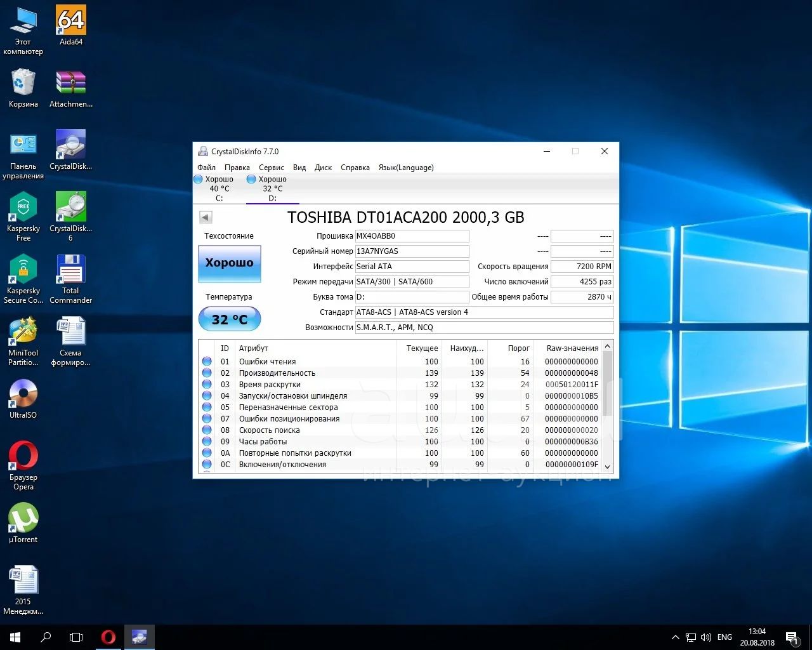Viewport: 812px width, 650px height.
Task: Open the Панель управления desktop icon
Action: click(x=23, y=156)
